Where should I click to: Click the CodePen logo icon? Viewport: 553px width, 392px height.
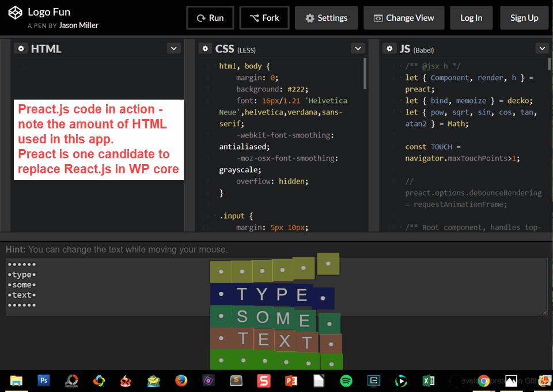(15, 13)
